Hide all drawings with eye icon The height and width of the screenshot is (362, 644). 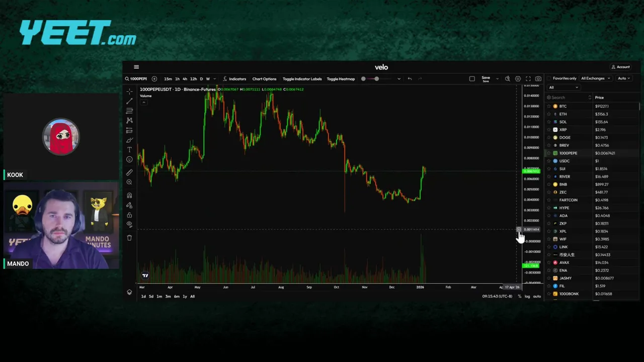[x=129, y=224]
